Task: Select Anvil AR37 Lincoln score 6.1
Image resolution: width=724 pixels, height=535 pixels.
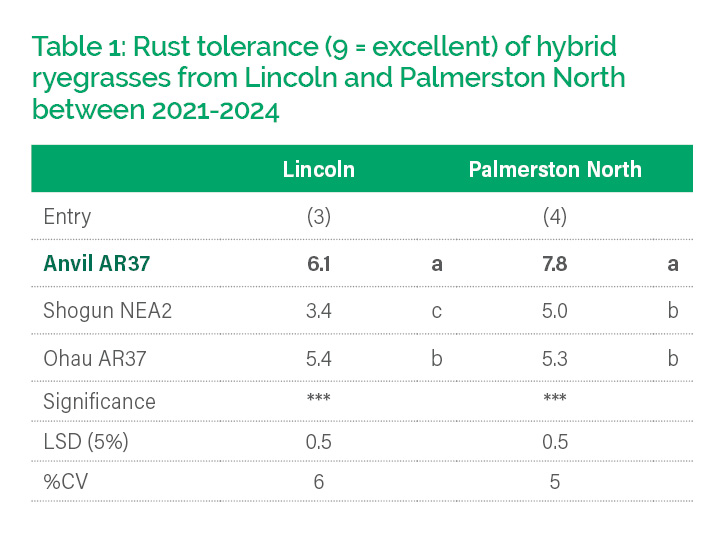Action: pyautogui.click(x=319, y=263)
